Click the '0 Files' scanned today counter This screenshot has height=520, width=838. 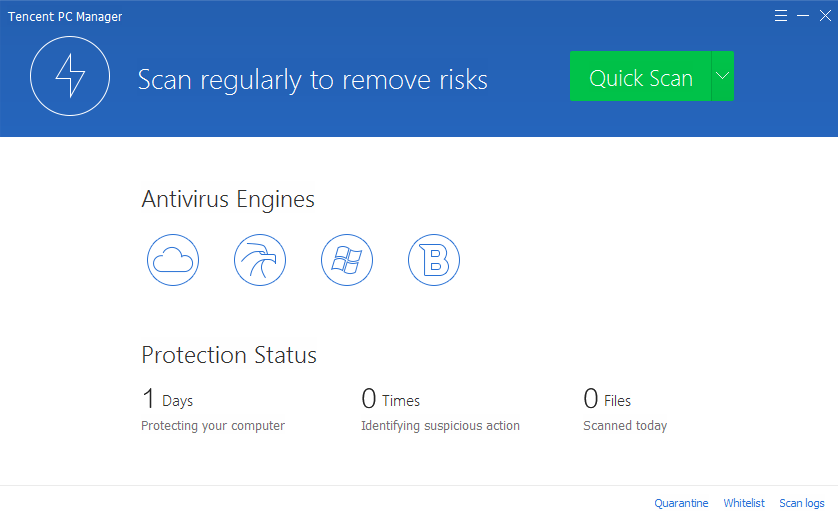pos(607,400)
